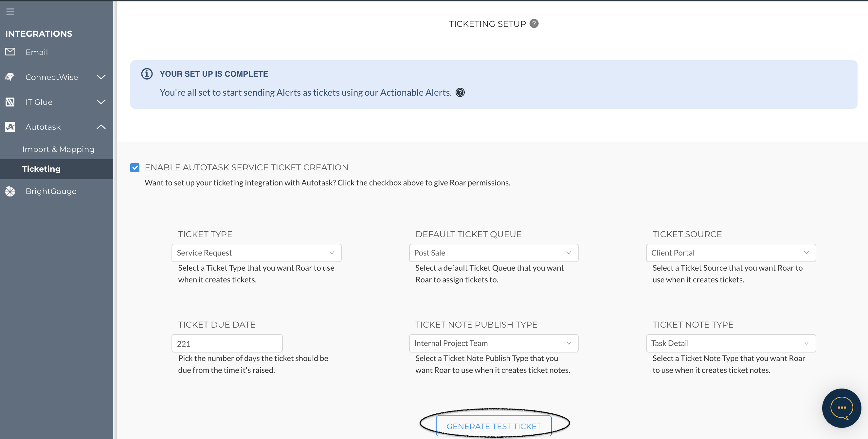868x439 pixels.
Task: Open the Default Ticket Queue dropdown
Action: 493,253
